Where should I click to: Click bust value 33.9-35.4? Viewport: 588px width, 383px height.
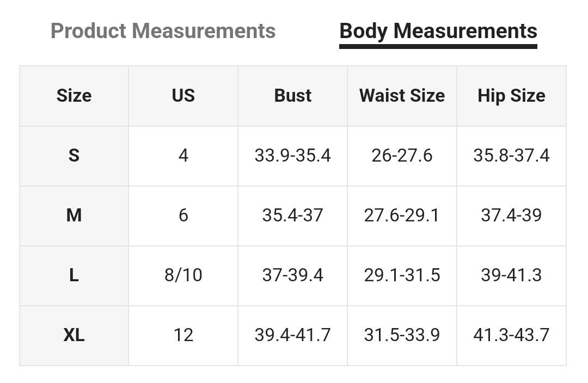pyautogui.click(x=293, y=156)
